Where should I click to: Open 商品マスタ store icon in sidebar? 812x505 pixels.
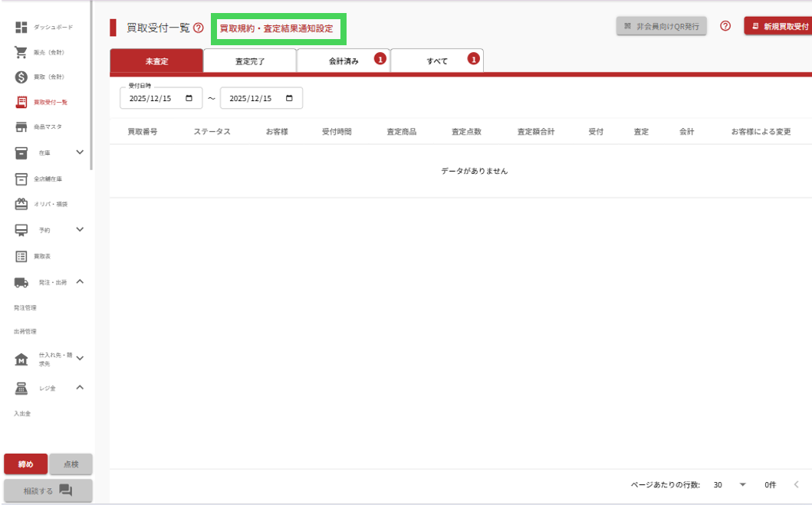21,126
